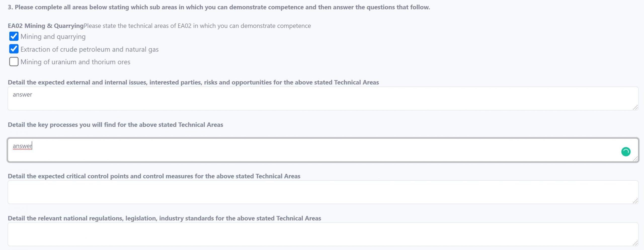Click the 'Detail the relevant national regulations' label

[164, 218]
